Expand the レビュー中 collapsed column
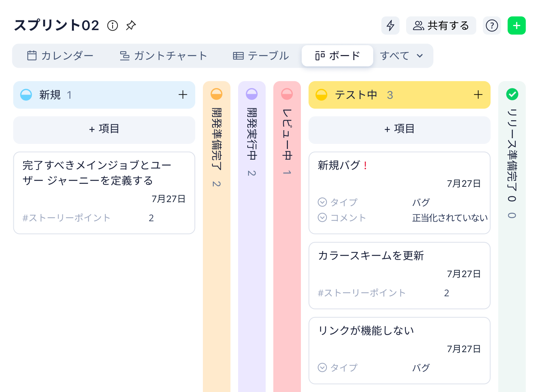This screenshot has height=392, width=539. 287,236
